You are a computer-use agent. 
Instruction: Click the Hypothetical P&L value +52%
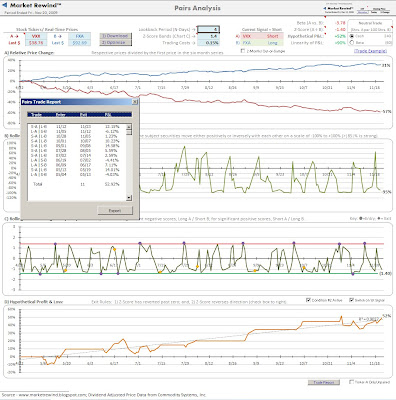[x=340, y=36]
